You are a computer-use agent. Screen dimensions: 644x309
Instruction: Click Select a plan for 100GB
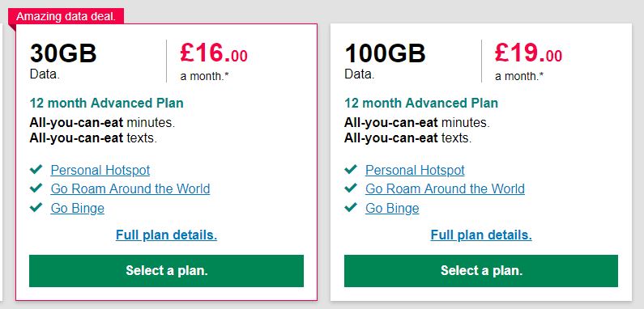pyautogui.click(x=481, y=271)
